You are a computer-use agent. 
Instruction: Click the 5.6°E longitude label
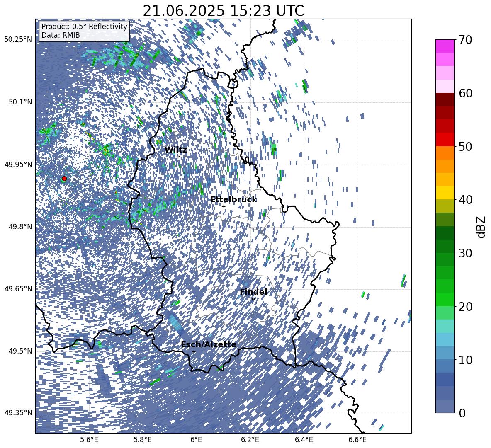pyautogui.click(x=89, y=440)
